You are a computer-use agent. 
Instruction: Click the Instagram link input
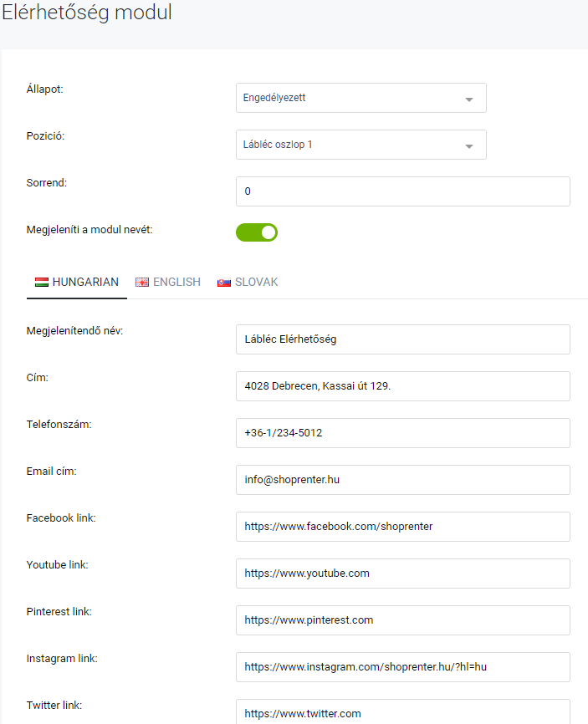pyautogui.click(x=402, y=667)
